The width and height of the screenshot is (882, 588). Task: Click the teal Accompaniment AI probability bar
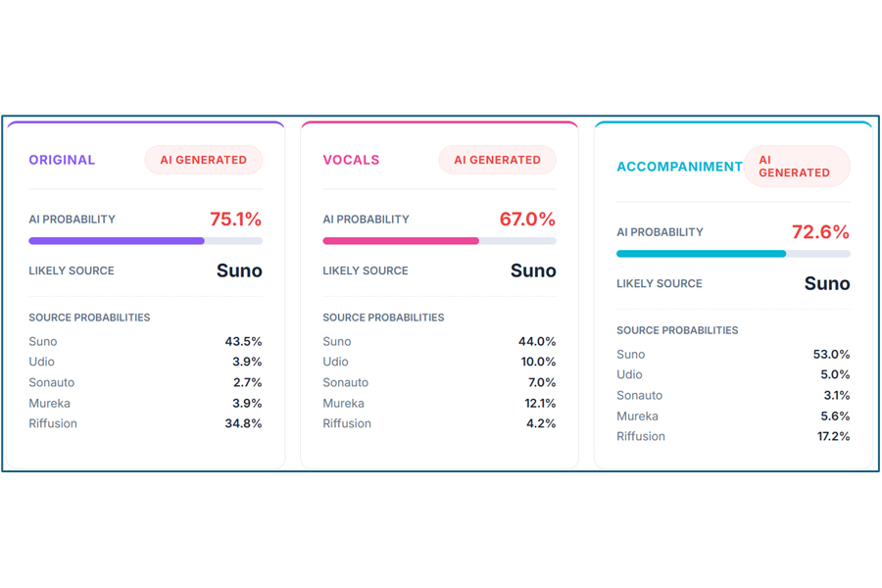(733, 253)
